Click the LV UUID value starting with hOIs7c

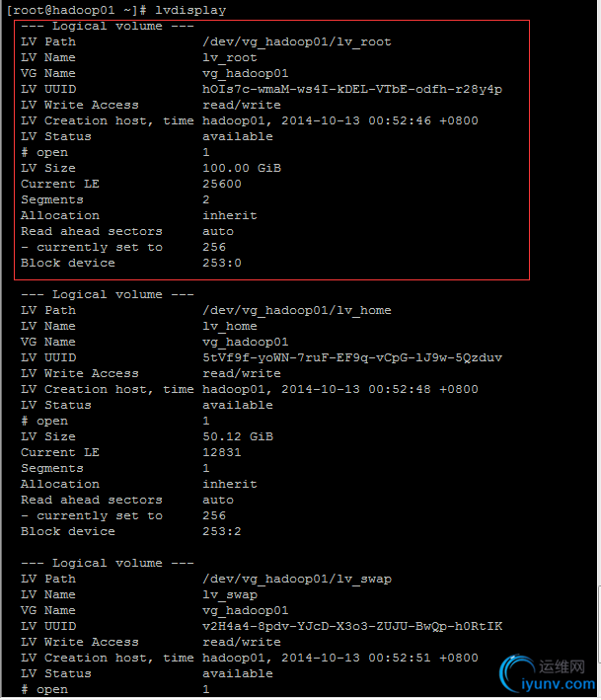tap(351, 89)
